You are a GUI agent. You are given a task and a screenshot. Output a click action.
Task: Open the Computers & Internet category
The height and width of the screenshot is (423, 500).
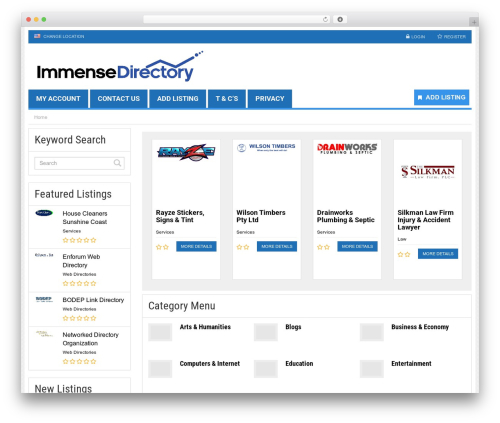pos(209,363)
